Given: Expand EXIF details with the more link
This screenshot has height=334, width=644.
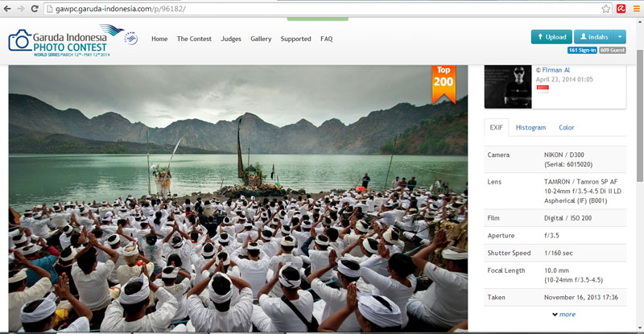Looking at the screenshot, I should [x=563, y=314].
